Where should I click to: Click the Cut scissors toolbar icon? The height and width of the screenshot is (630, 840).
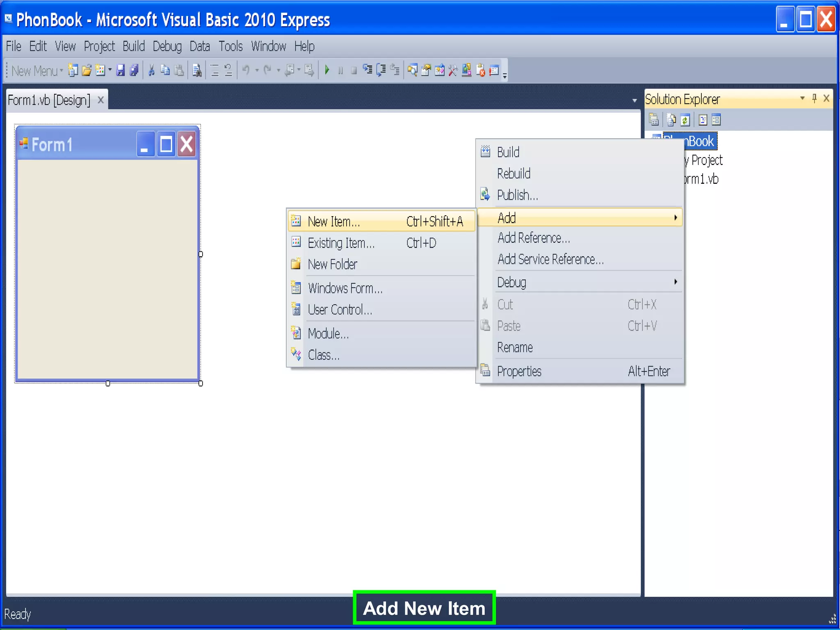coord(151,71)
